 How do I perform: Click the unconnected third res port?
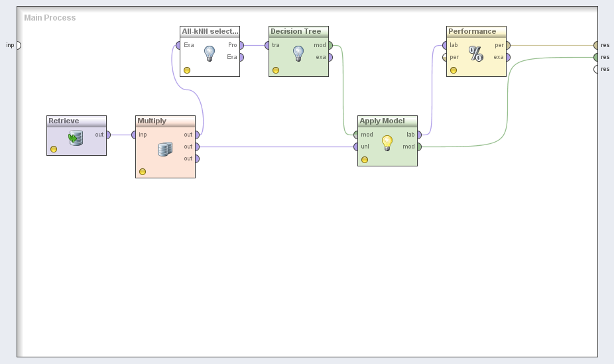click(596, 69)
